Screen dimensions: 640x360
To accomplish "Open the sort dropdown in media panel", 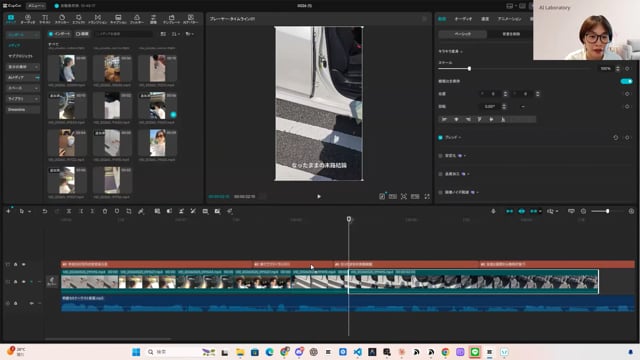I will [x=176, y=34].
